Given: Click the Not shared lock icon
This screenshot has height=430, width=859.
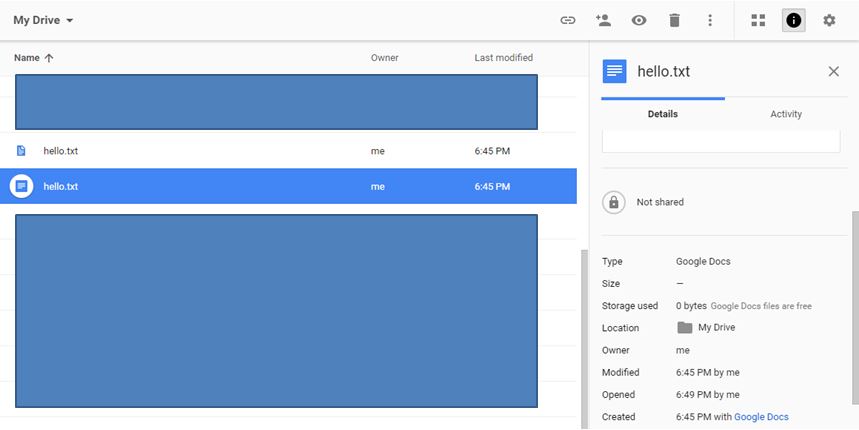Looking at the screenshot, I should tap(614, 202).
